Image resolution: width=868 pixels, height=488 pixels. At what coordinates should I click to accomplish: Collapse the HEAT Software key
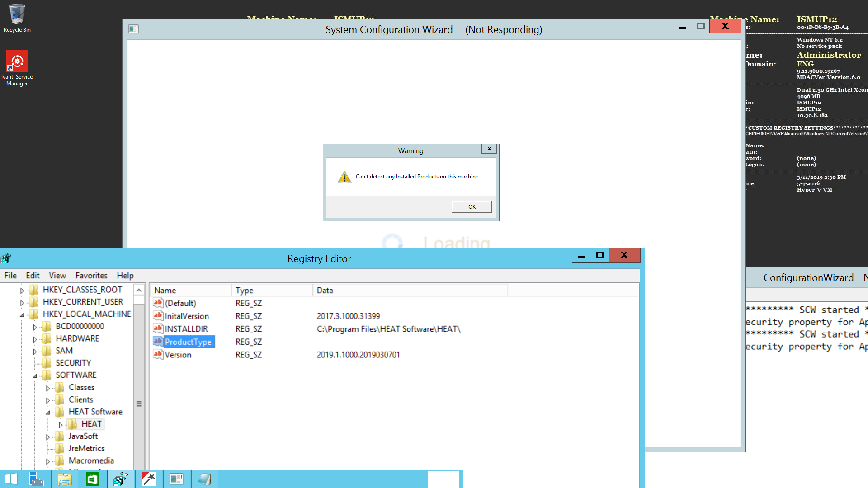click(47, 413)
